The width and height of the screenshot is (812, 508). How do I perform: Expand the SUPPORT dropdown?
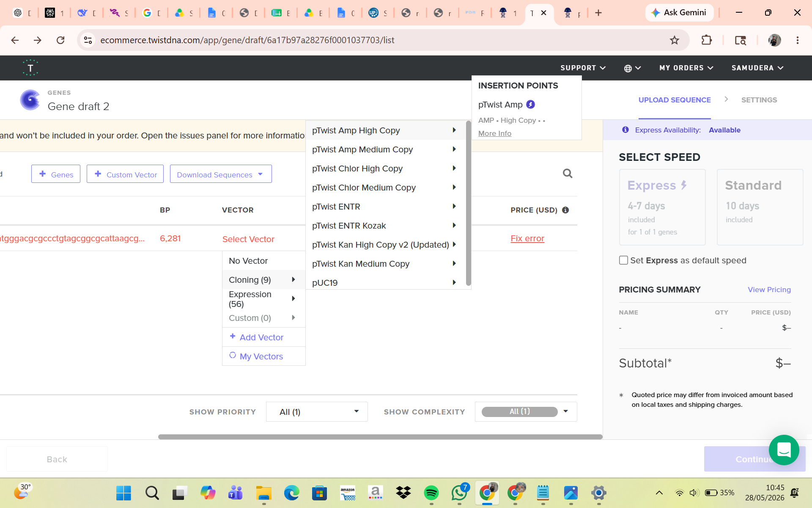583,68
